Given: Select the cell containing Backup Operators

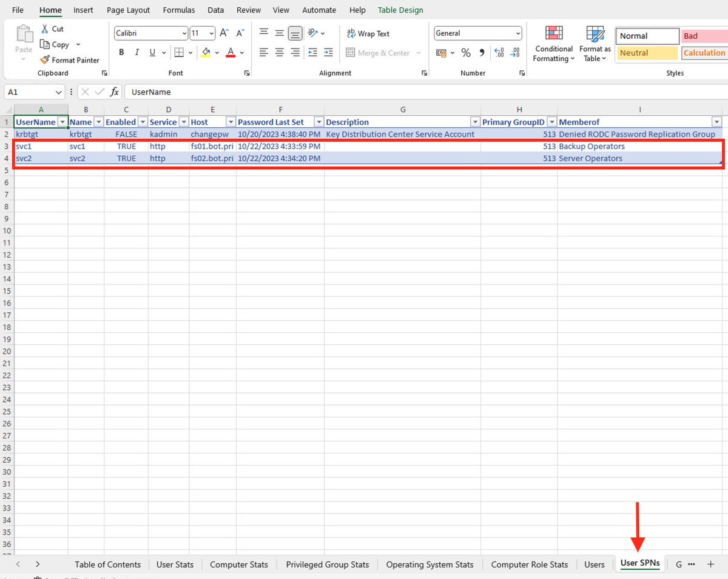Looking at the screenshot, I should [639, 146].
